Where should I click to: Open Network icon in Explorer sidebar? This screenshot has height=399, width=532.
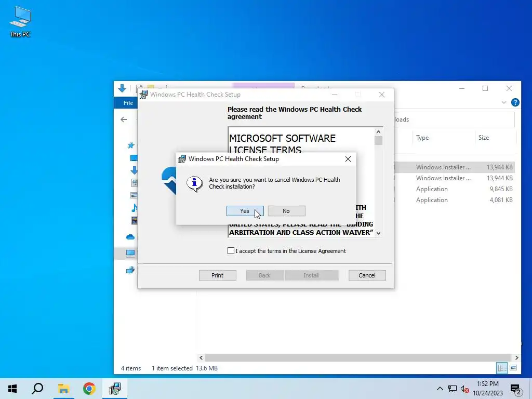pos(130,270)
